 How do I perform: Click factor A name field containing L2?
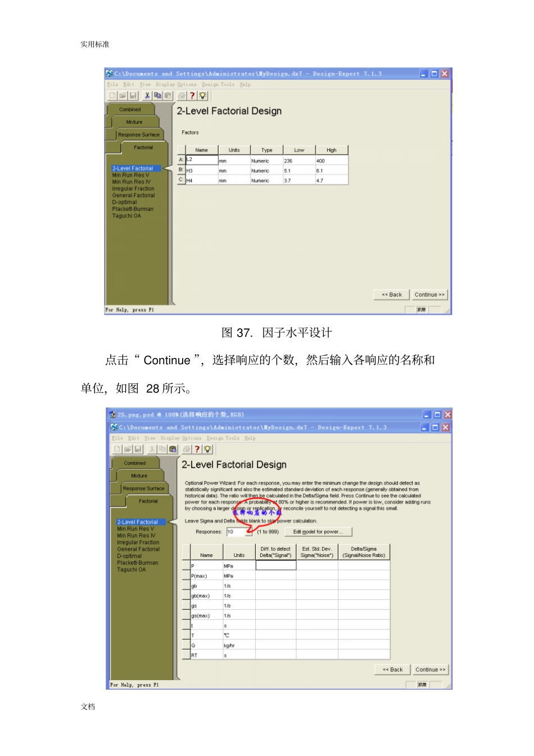click(x=202, y=160)
